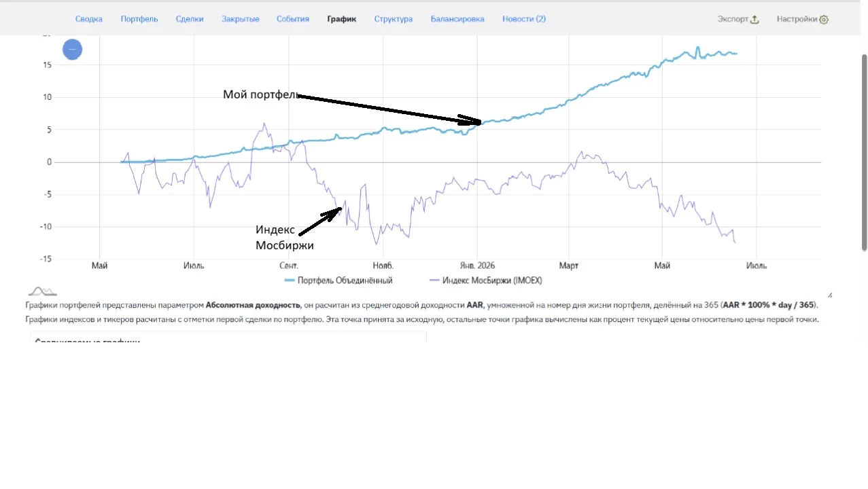
Task: Open the Портфель tab
Action: (x=139, y=19)
